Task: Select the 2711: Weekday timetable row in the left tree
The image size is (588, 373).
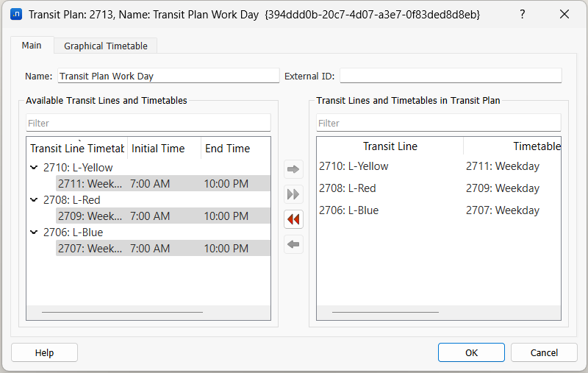Action: click(x=90, y=184)
